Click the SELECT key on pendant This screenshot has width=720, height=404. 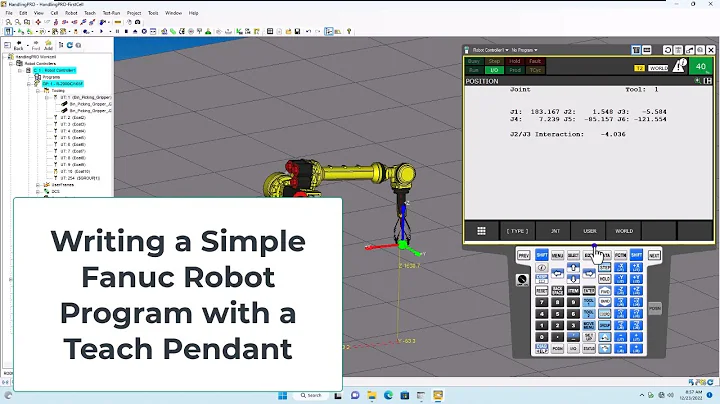573,255
